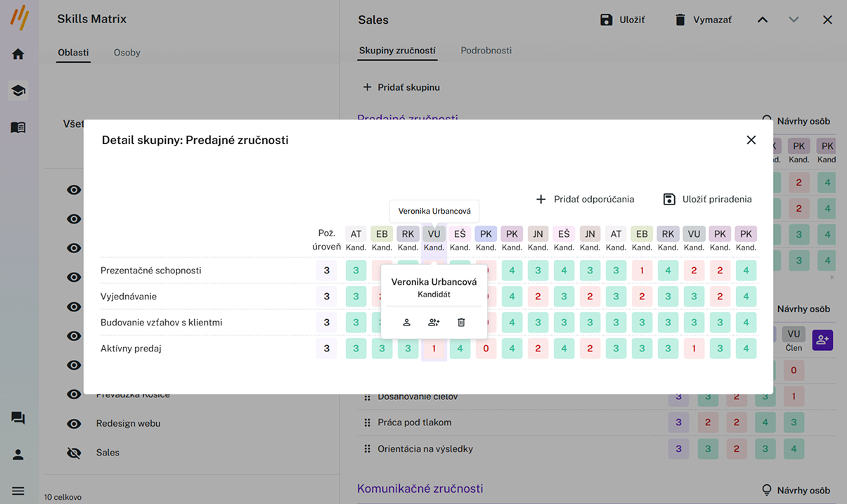Click add-person icon in Veronika Urbancová popup
Screen dimensions: 847x504
pos(434,323)
